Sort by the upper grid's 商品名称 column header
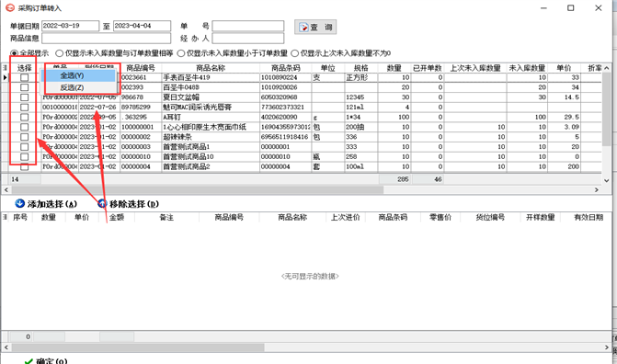This screenshot has height=364, width=617. (211, 68)
